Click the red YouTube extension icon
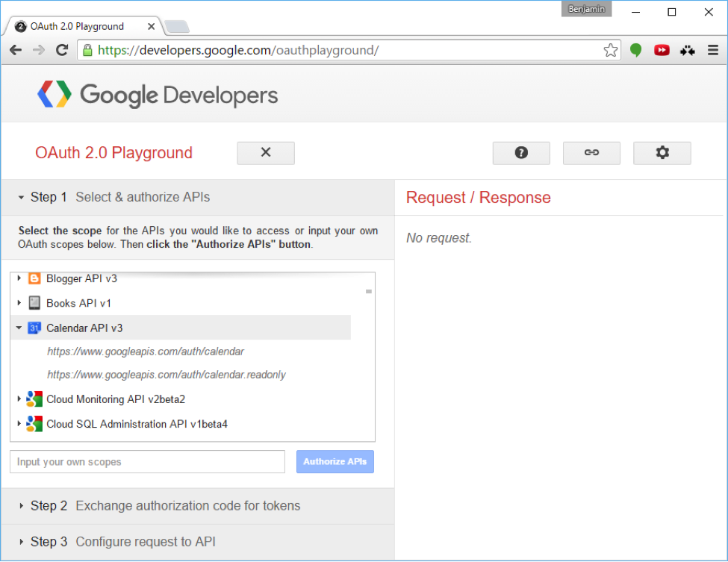 [662, 50]
